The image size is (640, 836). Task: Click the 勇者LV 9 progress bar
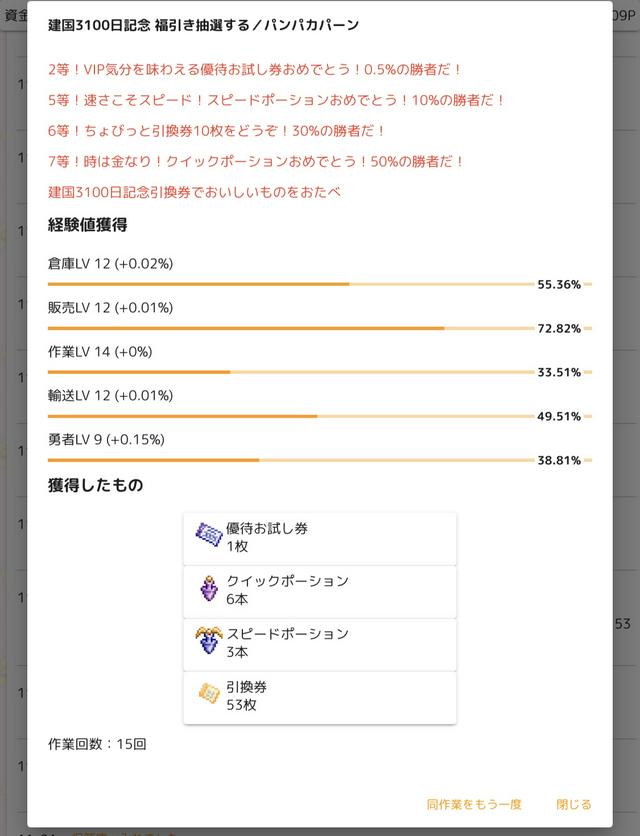(290, 460)
